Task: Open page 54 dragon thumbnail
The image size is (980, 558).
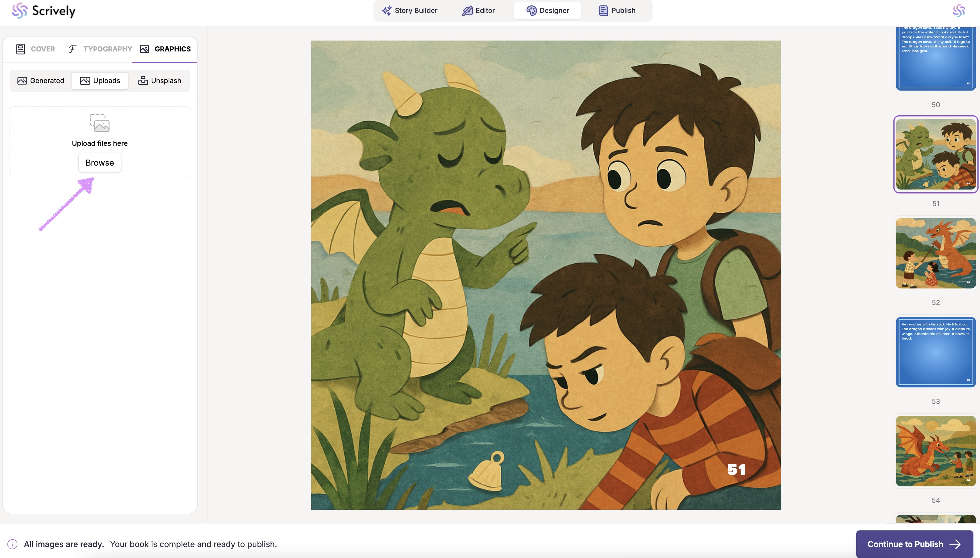Action: pos(935,451)
